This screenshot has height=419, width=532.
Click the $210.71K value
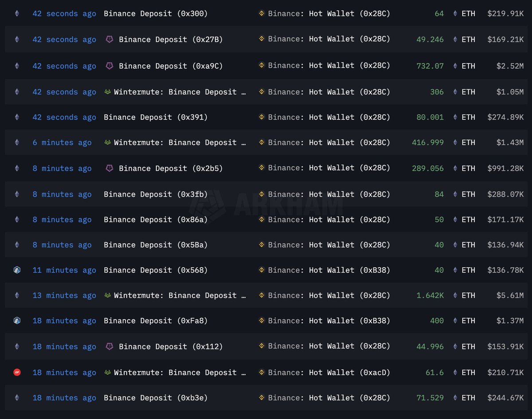[x=505, y=372]
